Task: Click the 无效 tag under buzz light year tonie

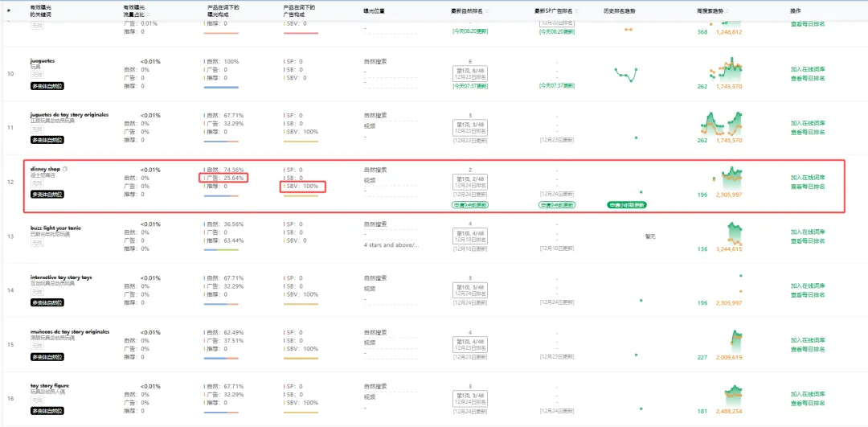Action: pyautogui.click(x=36, y=243)
